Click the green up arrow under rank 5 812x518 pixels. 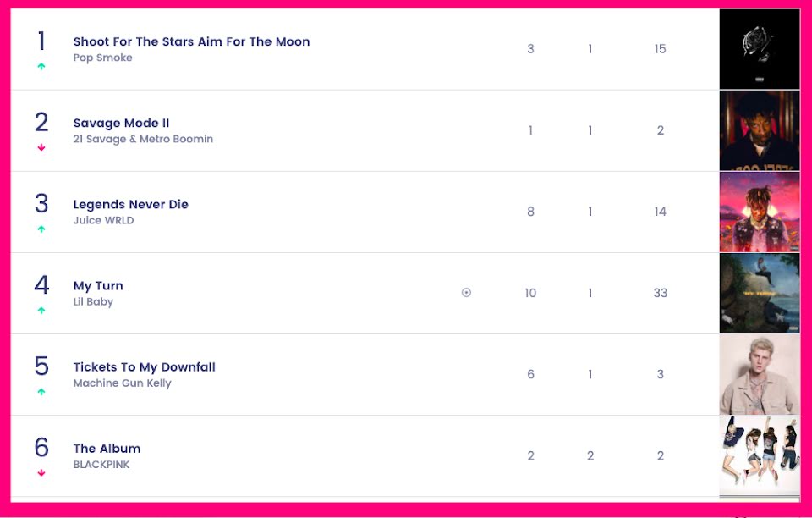41,392
